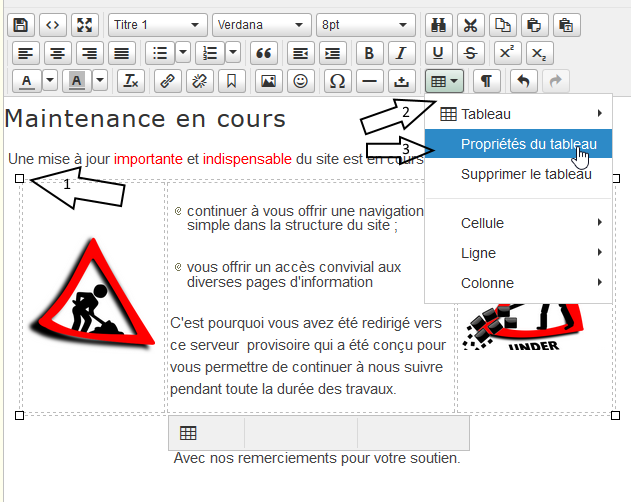This screenshot has height=502, width=631.
Task: Toggle subscript formatting
Action: point(539,53)
